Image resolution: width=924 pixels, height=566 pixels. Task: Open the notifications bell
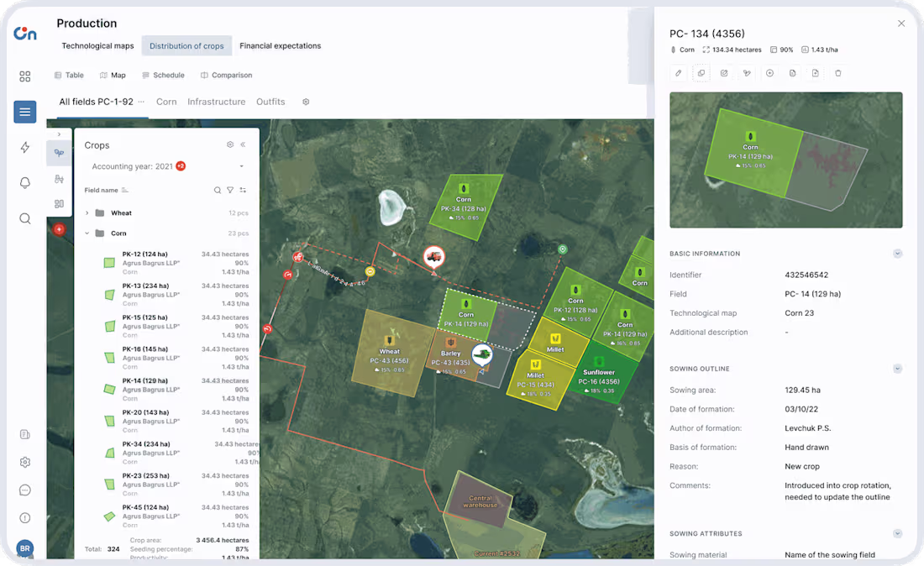pos(25,182)
